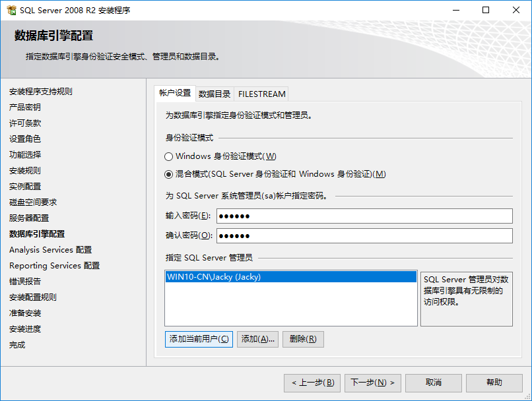Click 安装进度 step in sidebar
532x401 pixels.
pos(25,329)
